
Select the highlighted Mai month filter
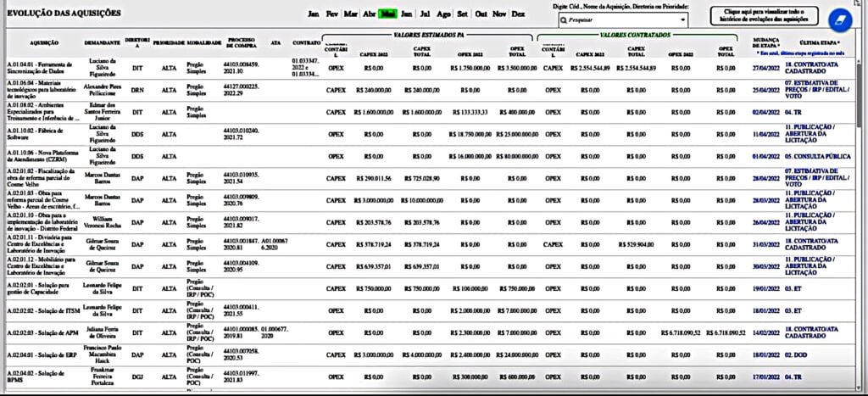[387, 14]
